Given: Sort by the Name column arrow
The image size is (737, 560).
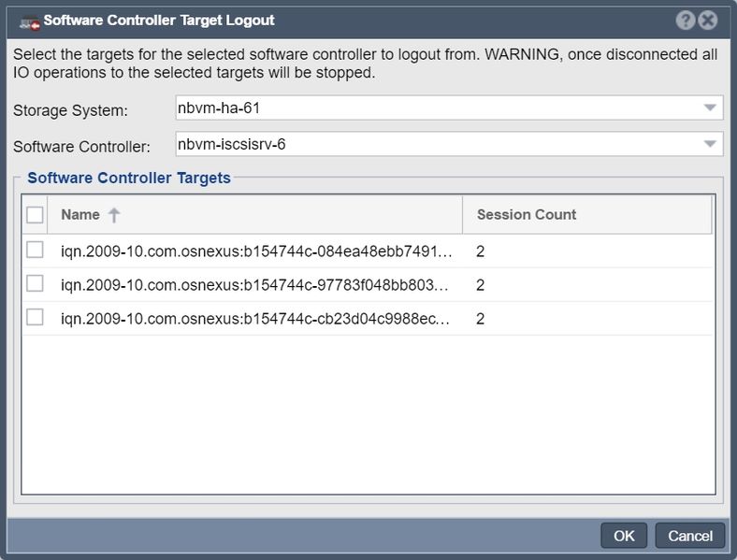Looking at the screenshot, I should click(x=114, y=215).
